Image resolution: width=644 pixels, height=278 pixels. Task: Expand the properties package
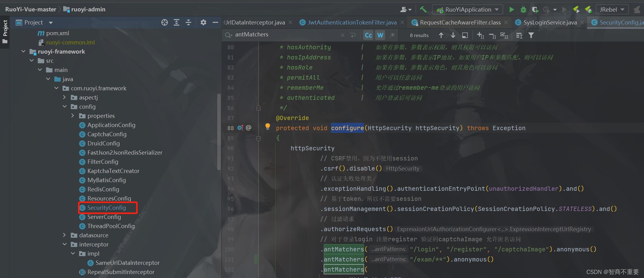click(73, 116)
